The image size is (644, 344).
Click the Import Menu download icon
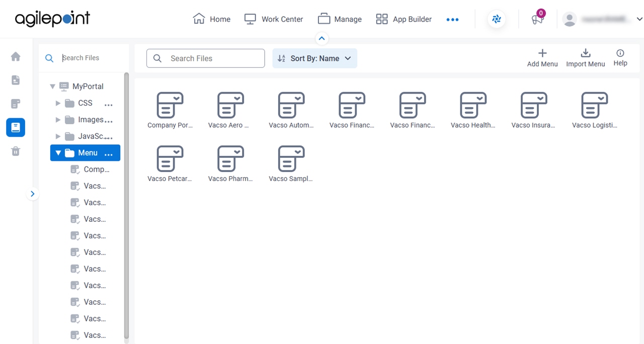(x=586, y=53)
